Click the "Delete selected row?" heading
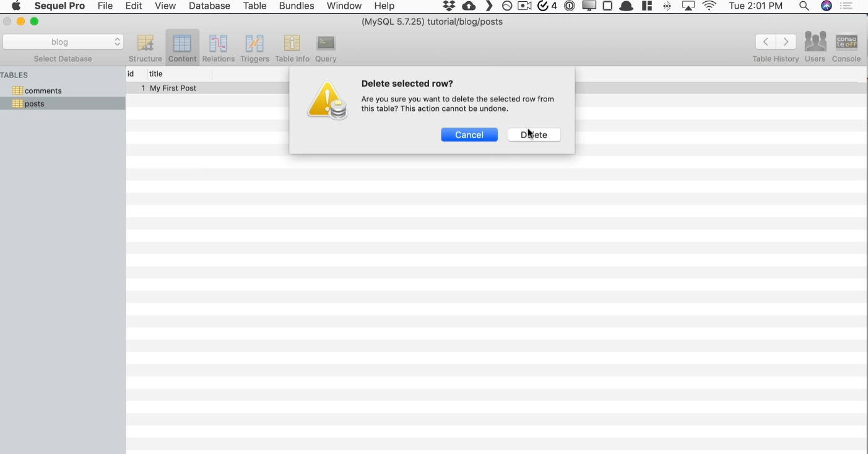The image size is (868, 454). click(407, 84)
